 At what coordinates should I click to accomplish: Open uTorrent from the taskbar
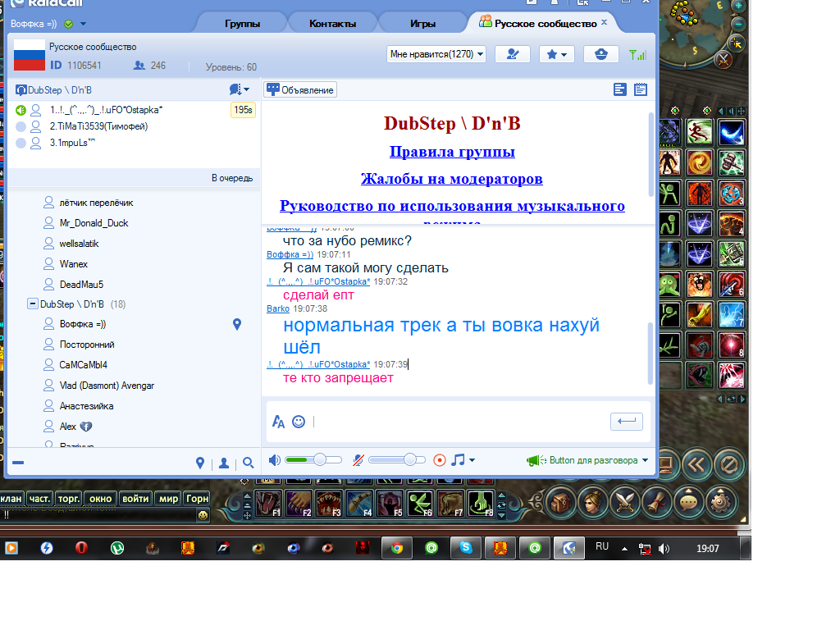[x=117, y=548]
